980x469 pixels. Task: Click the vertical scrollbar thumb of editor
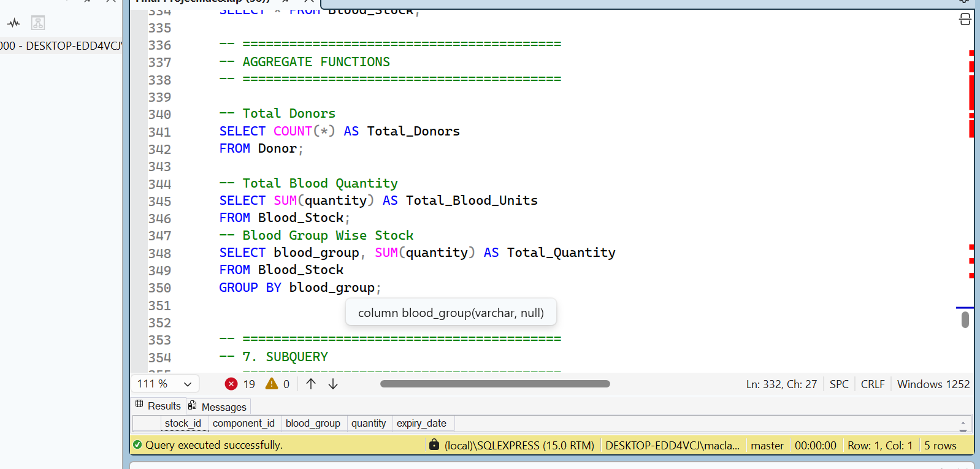click(965, 319)
